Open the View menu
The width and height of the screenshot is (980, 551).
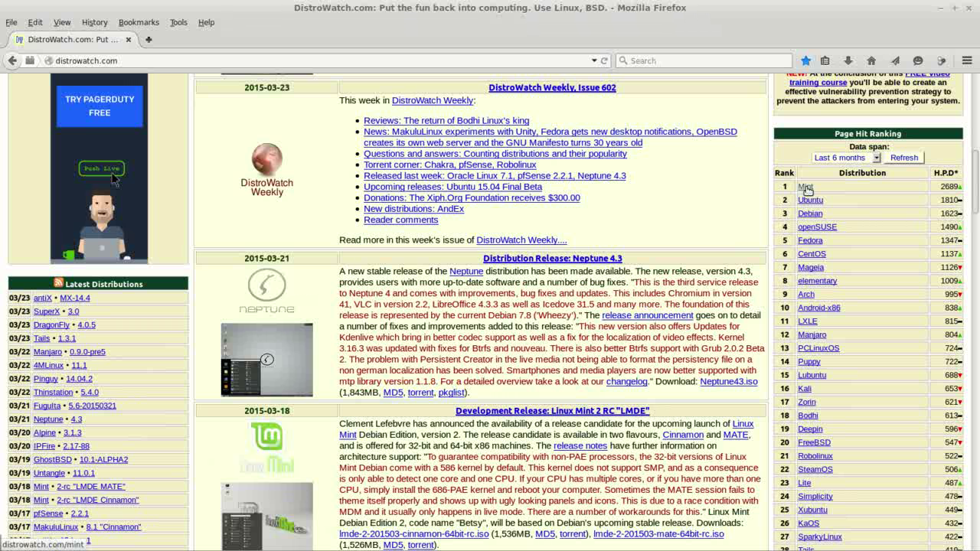tap(62, 22)
